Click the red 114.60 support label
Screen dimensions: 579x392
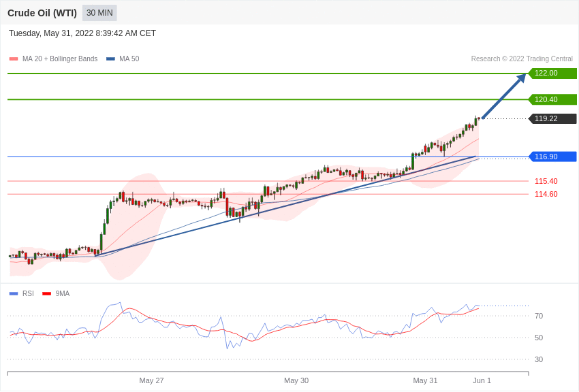546,194
